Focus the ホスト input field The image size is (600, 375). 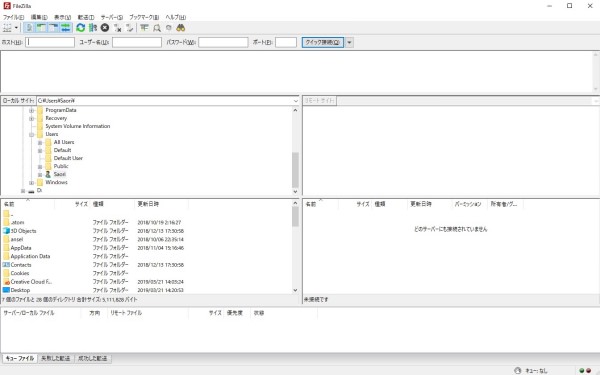[x=50, y=42]
